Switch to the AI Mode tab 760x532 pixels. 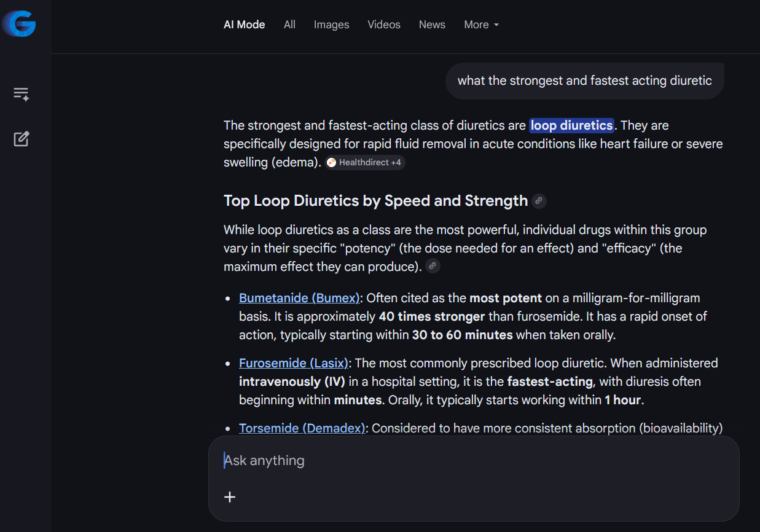pyautogui.click(x=244, y=25)
